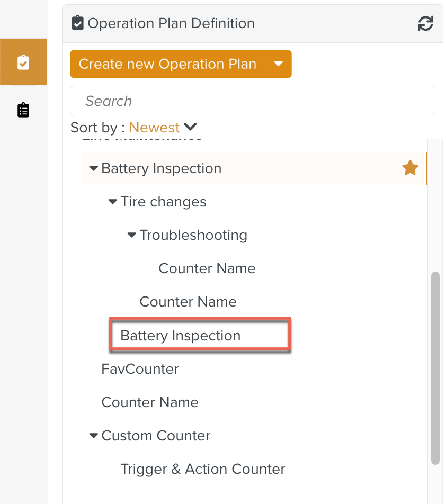
Task: Select Counter Name directly below FavCounter
Action: [150, 402]
